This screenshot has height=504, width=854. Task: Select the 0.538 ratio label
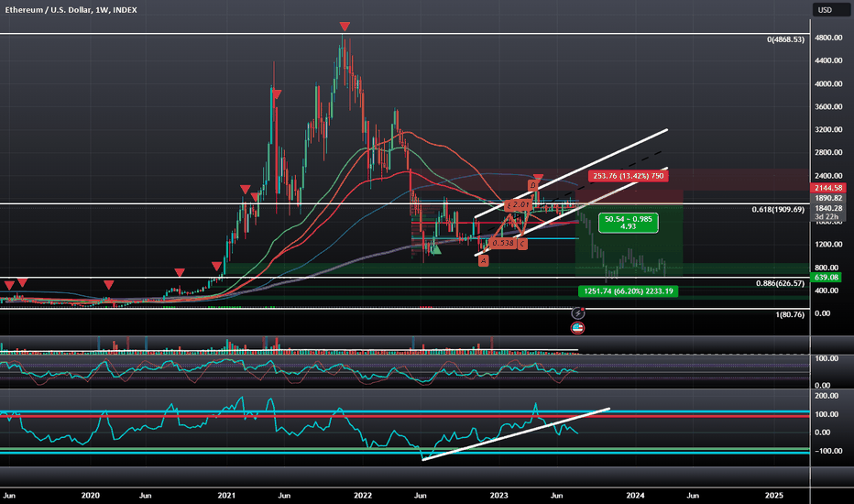point(502,243)
